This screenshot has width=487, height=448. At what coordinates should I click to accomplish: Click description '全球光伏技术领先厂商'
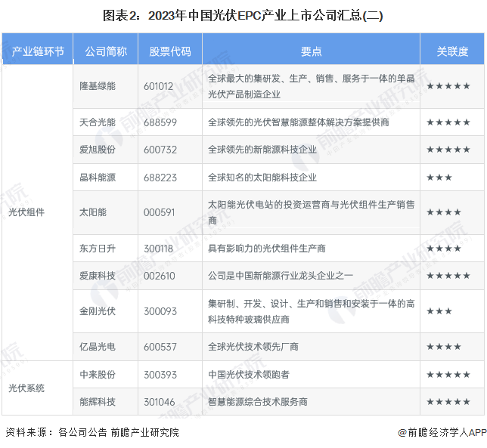[253, 347]
